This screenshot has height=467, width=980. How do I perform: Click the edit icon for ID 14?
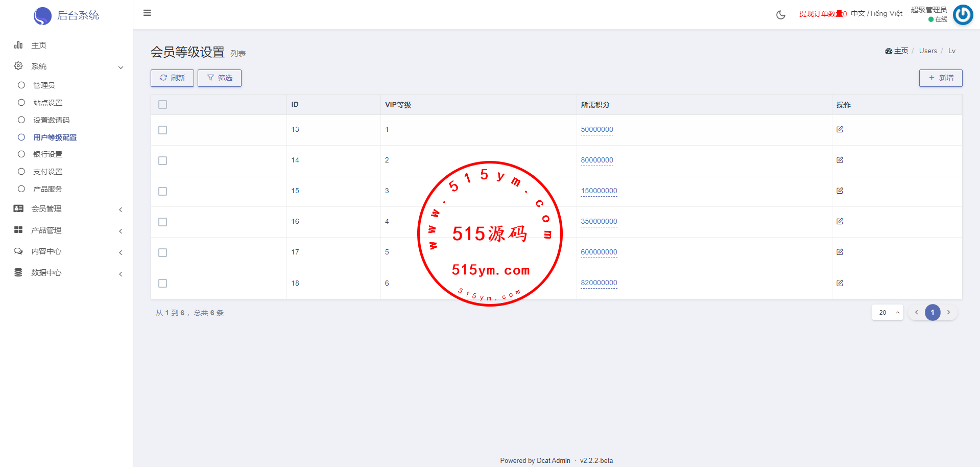[x=840, y=160]
